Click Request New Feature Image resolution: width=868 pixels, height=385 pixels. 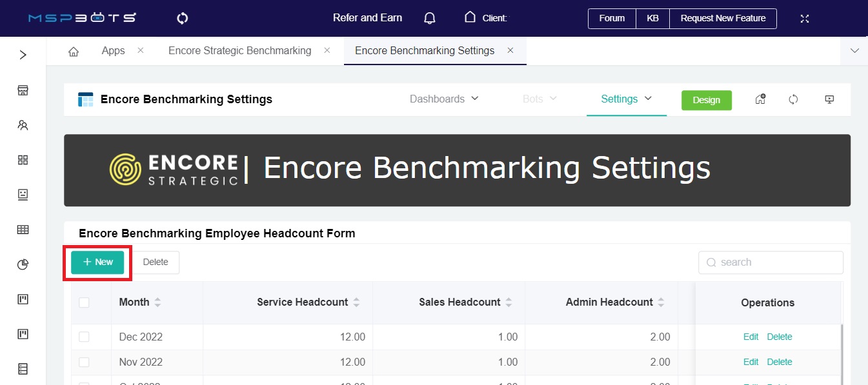coord(723,18)
